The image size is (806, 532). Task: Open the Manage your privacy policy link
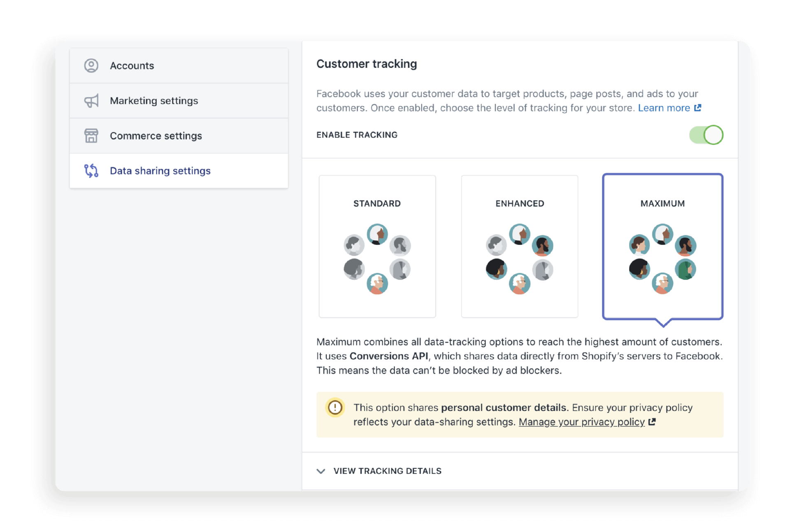(x=581, y=422)
